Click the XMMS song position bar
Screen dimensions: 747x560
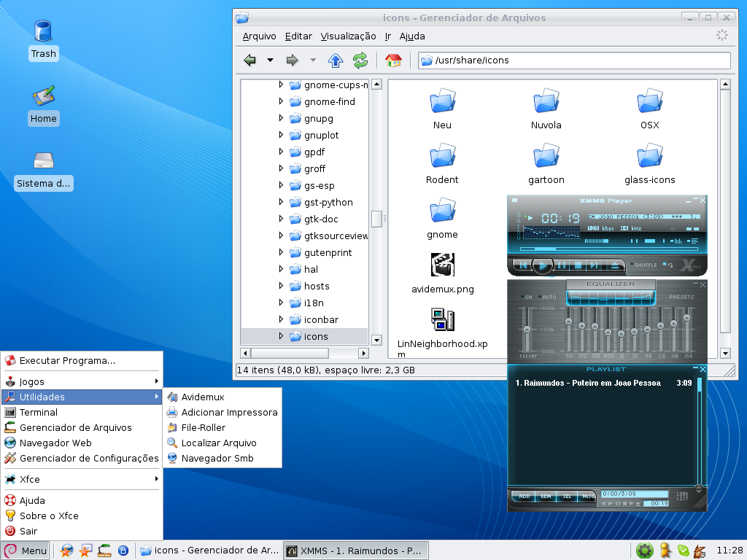pos(609,249)
